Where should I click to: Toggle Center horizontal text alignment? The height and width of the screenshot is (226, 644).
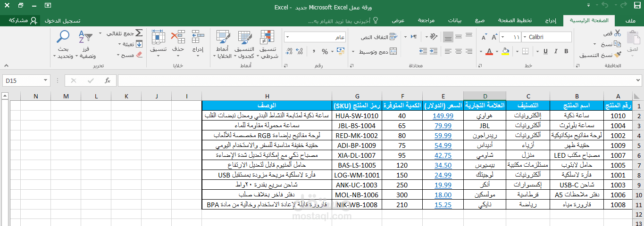[459, 51]
